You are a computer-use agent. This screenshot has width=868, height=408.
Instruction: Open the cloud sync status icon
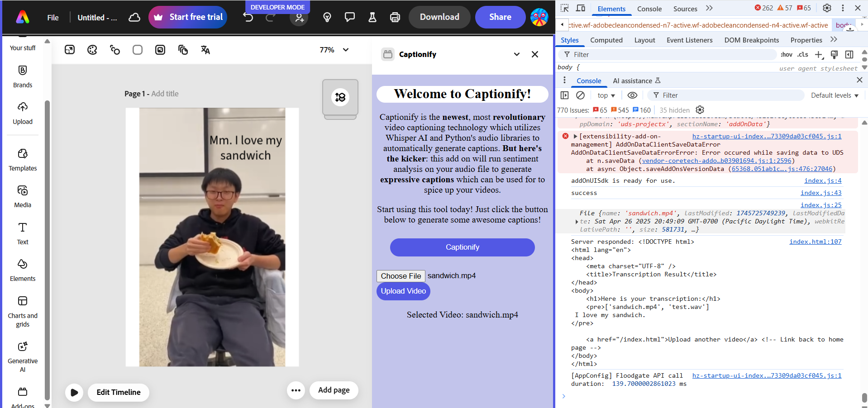[134, 17]
